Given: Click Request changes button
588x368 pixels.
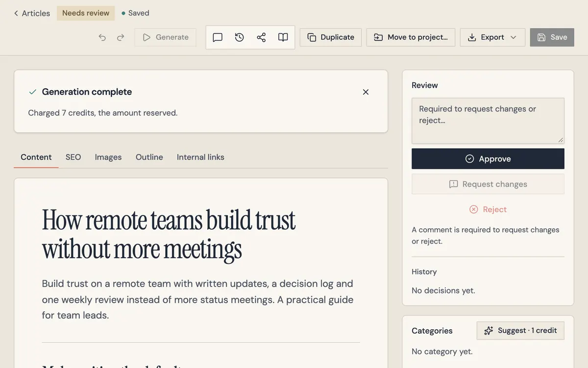Looking at the screenshot, I should point(488,184).
